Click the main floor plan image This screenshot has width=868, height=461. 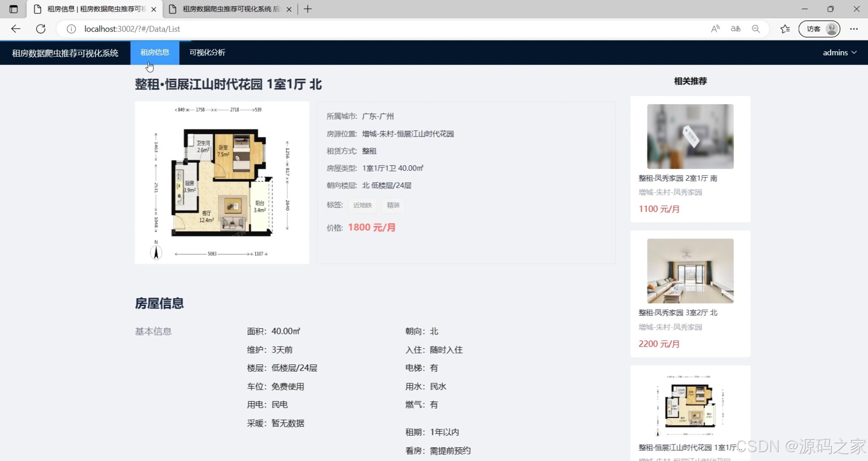point(222,182)
